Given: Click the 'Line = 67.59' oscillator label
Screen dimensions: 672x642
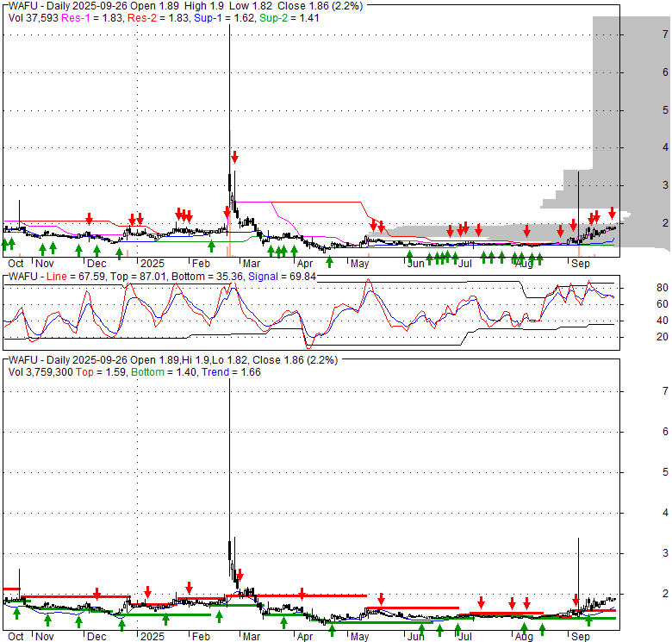Looking at the screenshot, I should point(76,277).
